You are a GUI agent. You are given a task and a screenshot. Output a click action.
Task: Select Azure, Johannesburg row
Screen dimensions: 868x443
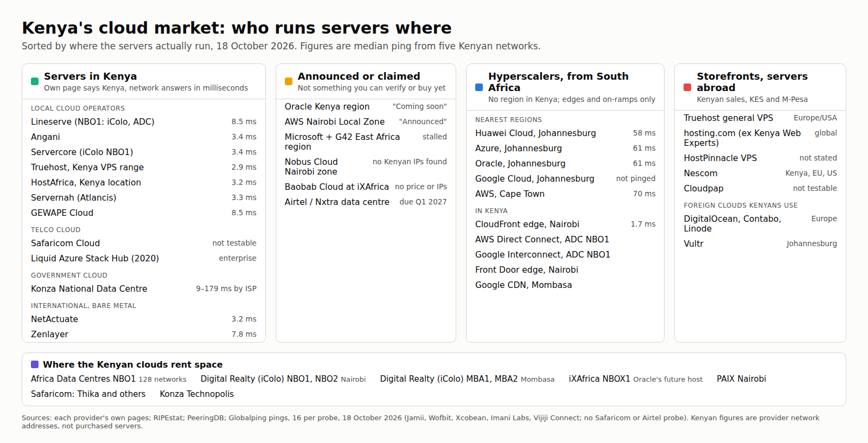coord(565,148)
